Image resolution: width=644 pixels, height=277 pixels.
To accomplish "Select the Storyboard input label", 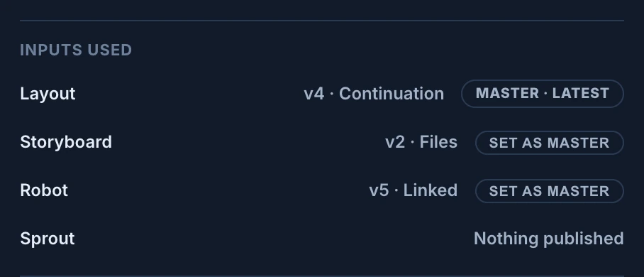I will (x=66, y=142).
